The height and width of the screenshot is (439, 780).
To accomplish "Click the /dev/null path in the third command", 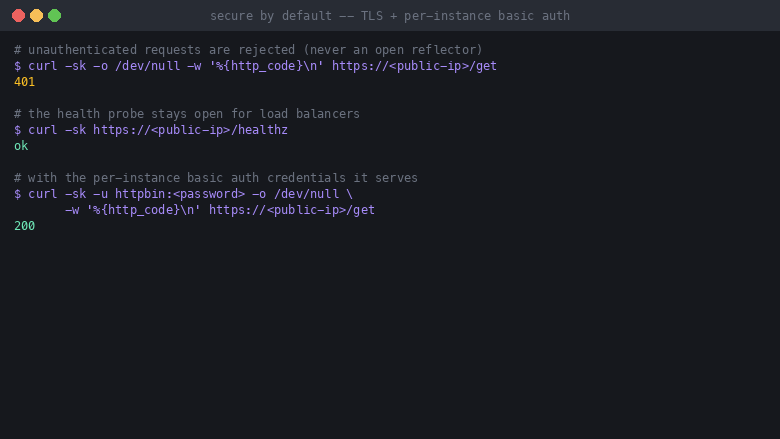I will tap(306, 194).
